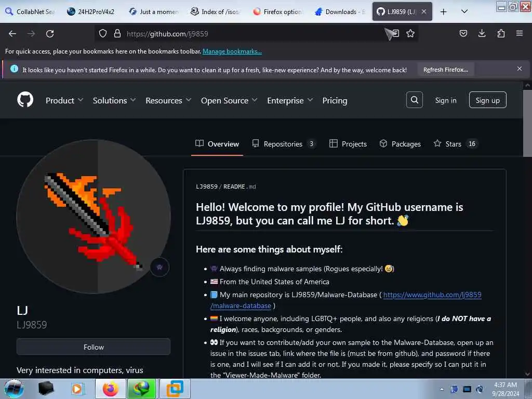Click the LJ9859 username text under avatar

point(32,325)
